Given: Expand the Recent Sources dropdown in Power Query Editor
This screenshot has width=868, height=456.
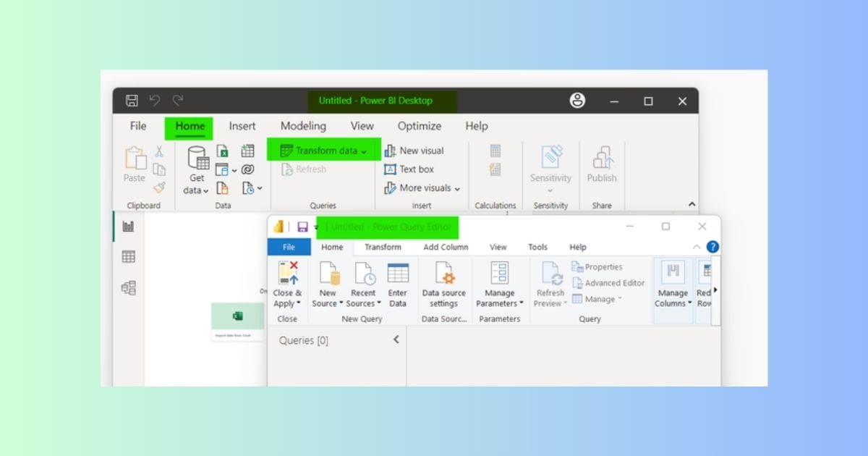Looking at the screenshot, I should click(378, 304).
